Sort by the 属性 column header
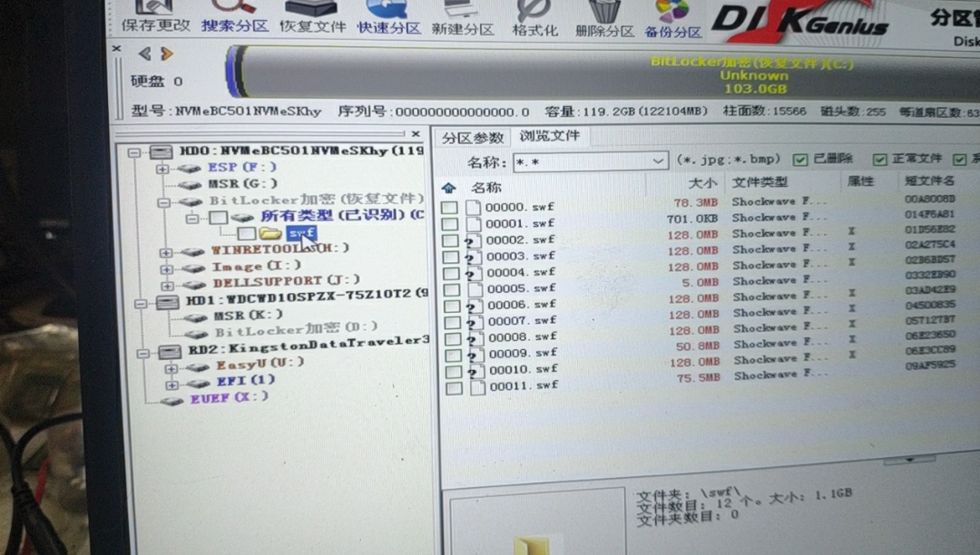This screenshot has width=980, height=555. pos(860,181)
